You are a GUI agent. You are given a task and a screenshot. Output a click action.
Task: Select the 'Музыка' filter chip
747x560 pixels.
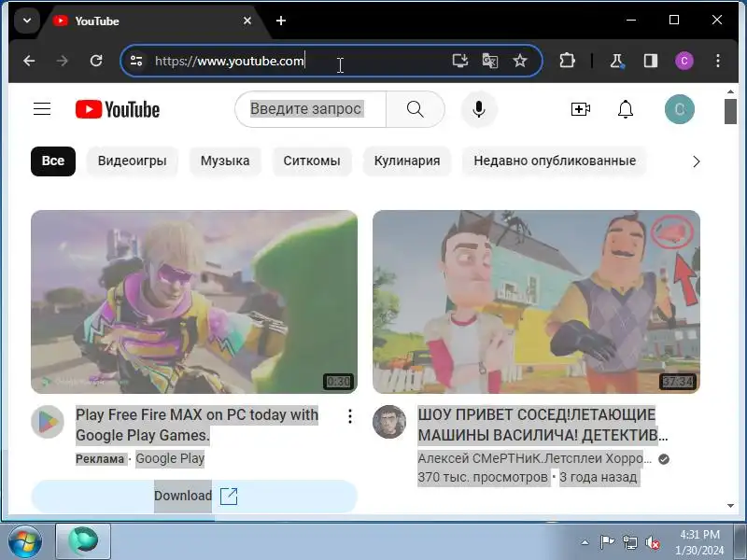pos(225,161)
